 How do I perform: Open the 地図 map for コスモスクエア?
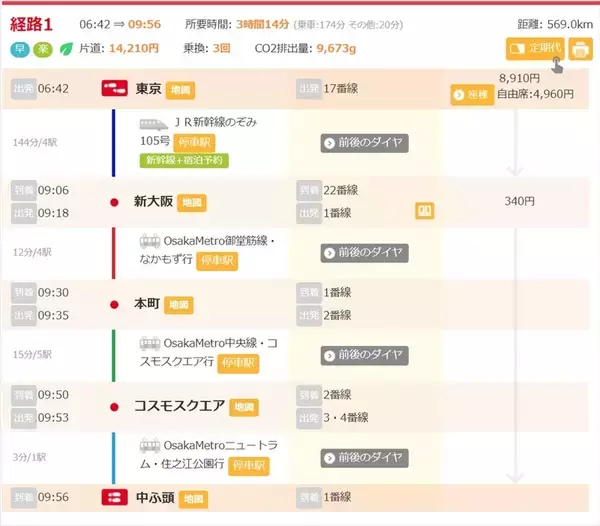(244, 407)
